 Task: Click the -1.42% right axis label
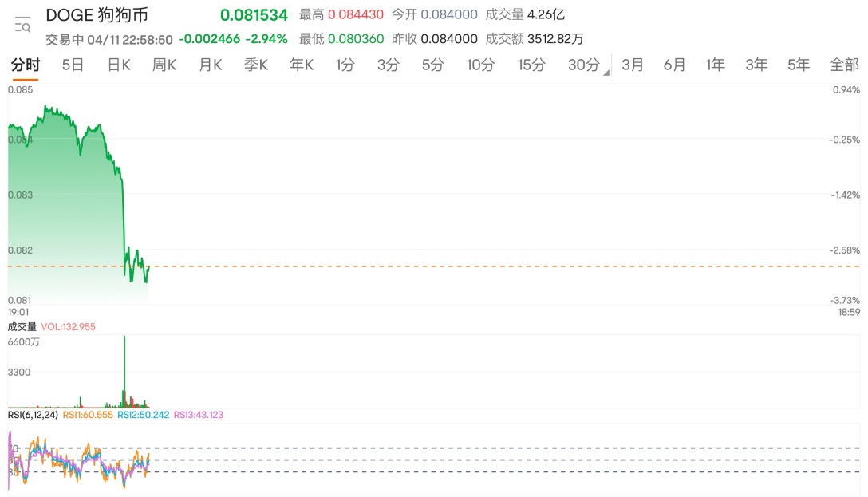846,195
